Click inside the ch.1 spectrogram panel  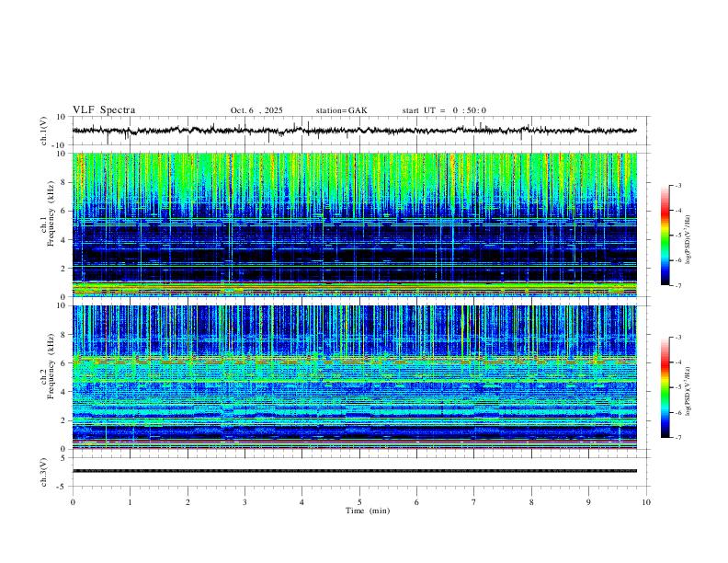[354, 224]
